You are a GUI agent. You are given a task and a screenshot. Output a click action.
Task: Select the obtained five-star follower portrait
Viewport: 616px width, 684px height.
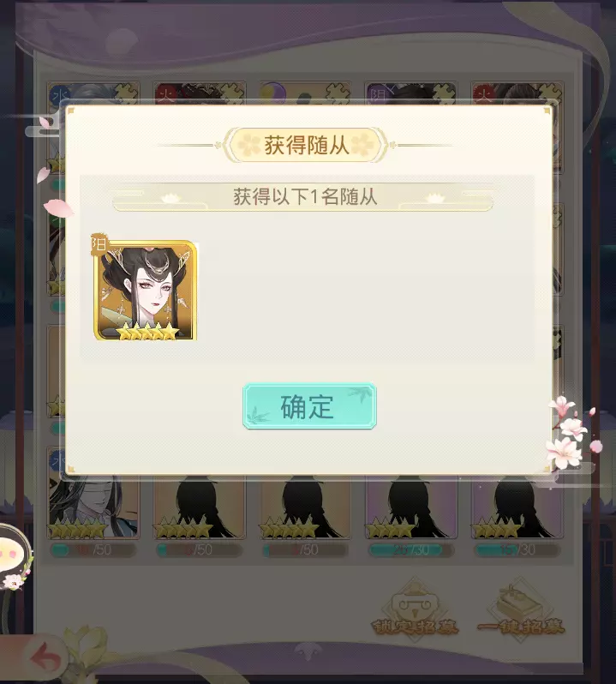point(145,290)
